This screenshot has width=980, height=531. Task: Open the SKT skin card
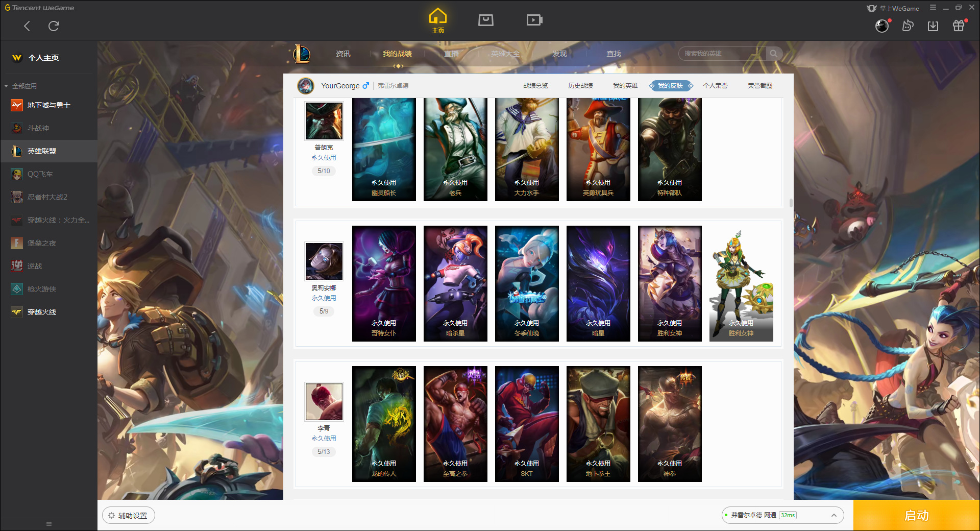click(x=527, y=424)
